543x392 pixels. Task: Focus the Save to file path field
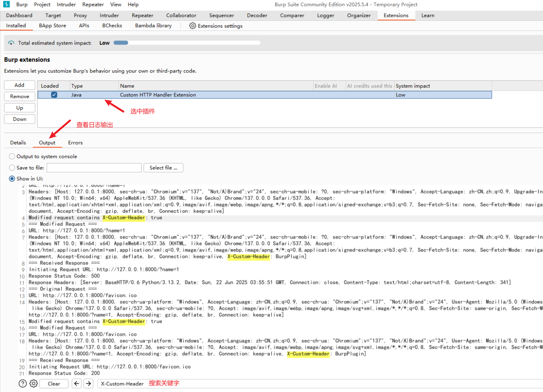pyautogui.click(x=94, y=168)
